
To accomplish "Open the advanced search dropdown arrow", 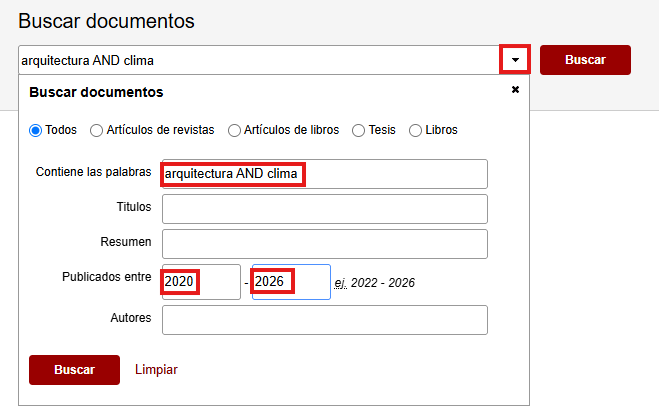I will click(x=515, y=60).
